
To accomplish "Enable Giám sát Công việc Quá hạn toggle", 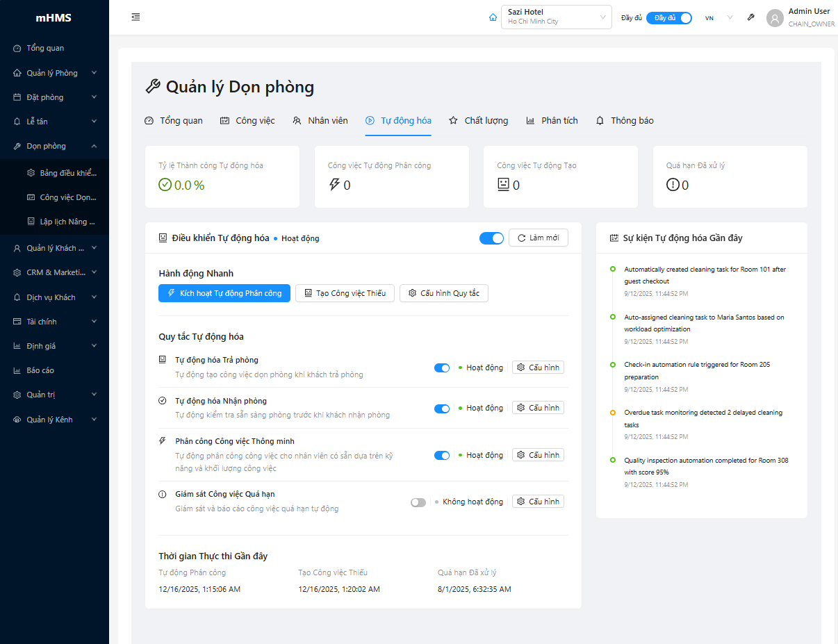I will [418, 502].
